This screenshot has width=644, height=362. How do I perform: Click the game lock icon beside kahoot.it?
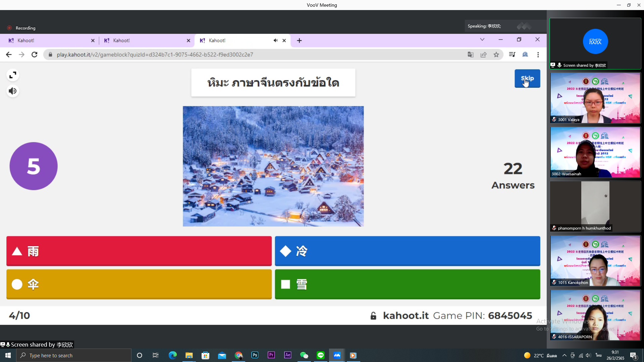[373, 316]
